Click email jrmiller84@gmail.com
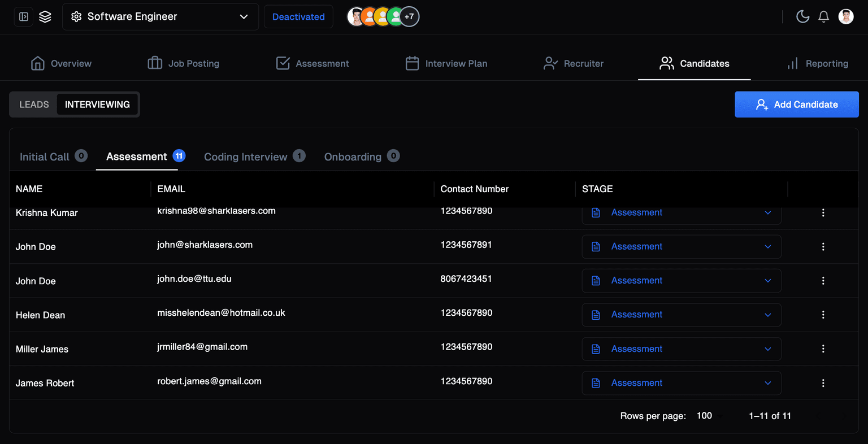The height and width of the screenshot is (444, 868). click(202, 347)
